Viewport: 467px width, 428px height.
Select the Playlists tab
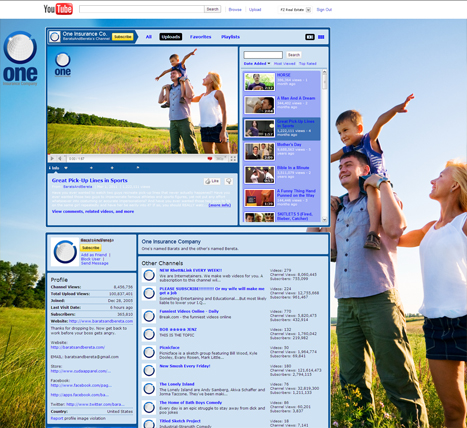(230, 37)
